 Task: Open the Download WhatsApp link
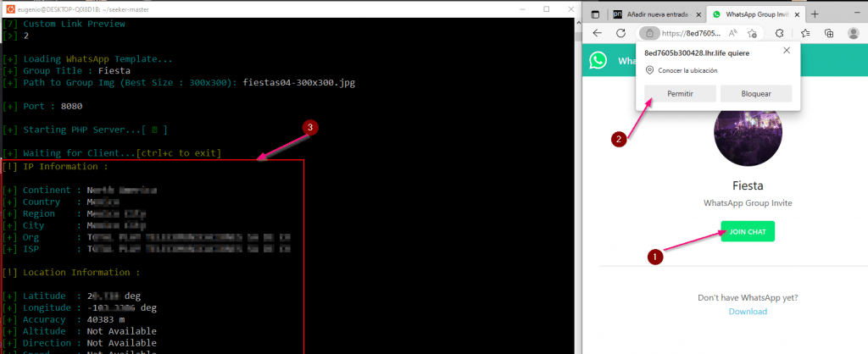[748, 312]
